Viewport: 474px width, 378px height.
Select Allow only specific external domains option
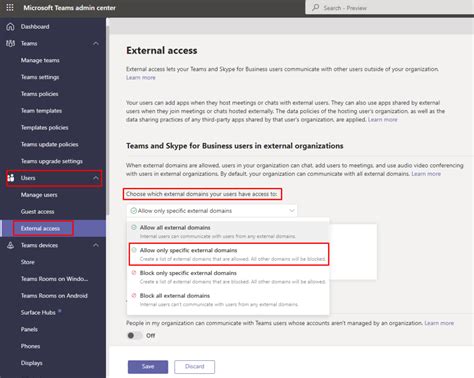[229, 254]
